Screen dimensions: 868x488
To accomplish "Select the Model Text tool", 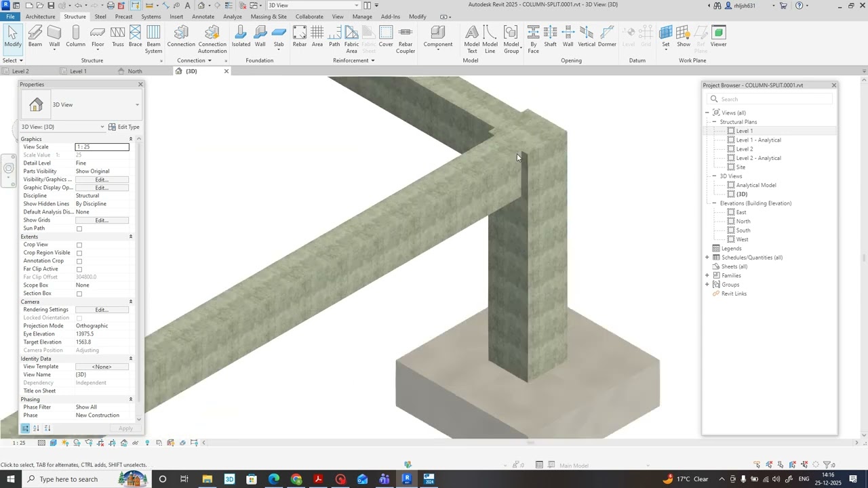I will pos(472,39).
